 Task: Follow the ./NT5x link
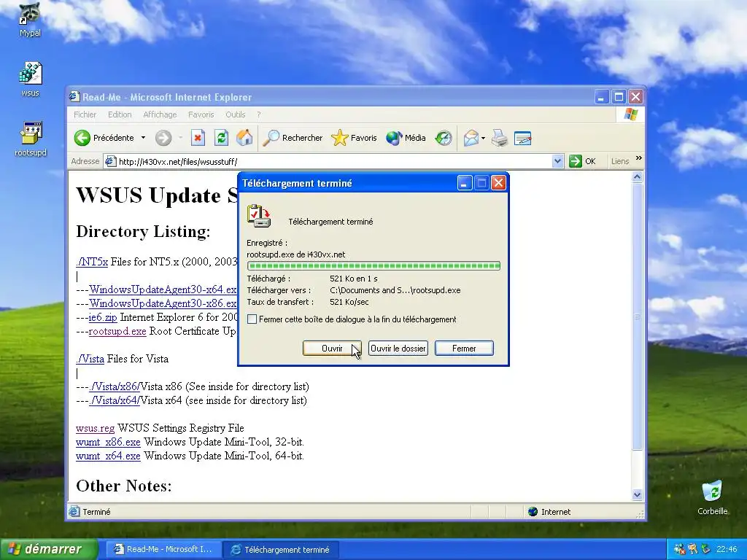tap(92, 262)
